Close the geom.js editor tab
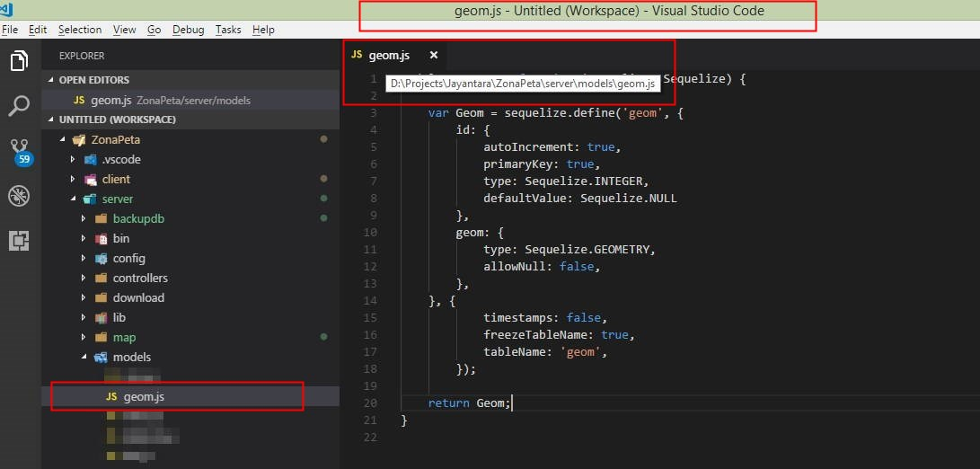The image size is (980, 469). pyautogui.click(x=434, y=56)
